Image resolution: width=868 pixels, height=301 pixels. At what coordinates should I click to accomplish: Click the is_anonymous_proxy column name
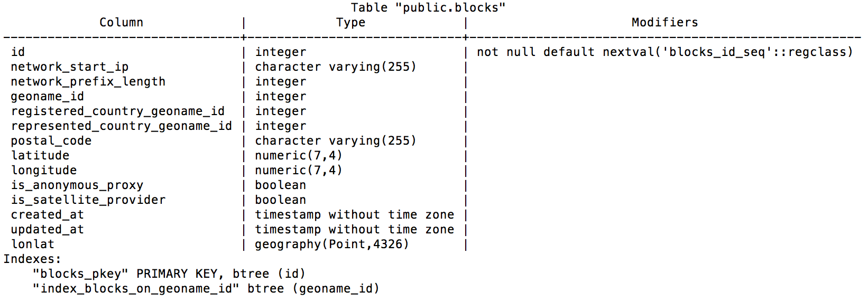click(x=77, y=185)
